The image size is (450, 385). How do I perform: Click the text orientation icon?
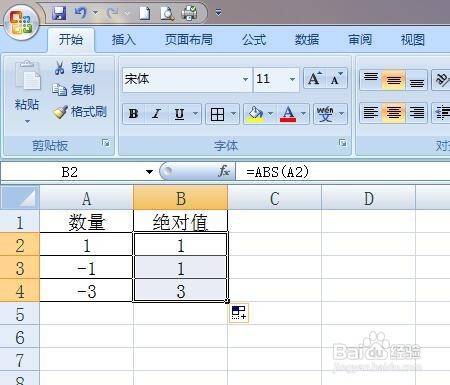tap(442, 80)
